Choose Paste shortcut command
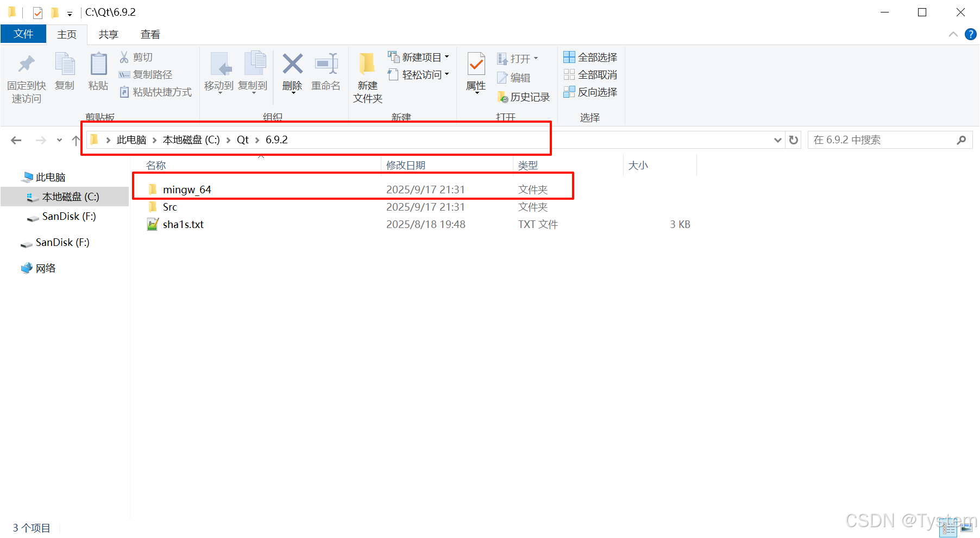 coord(155,92)
